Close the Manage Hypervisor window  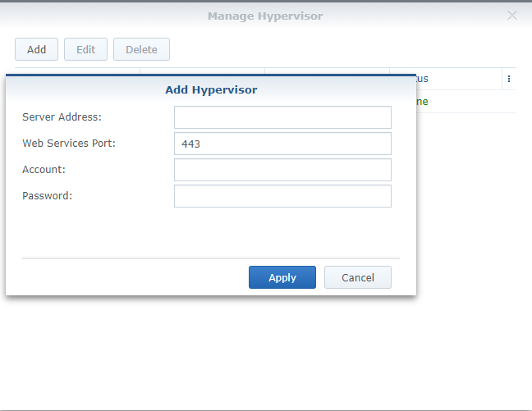[512, 16]
